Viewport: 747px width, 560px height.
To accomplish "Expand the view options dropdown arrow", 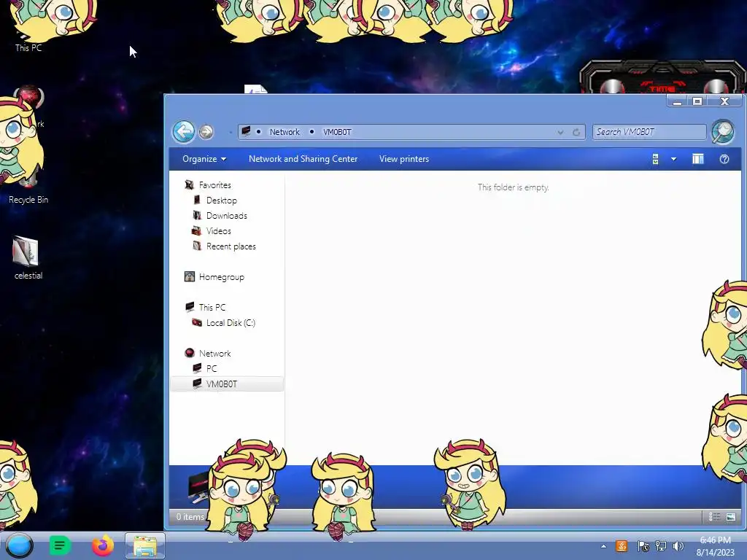I will [673, 159].
